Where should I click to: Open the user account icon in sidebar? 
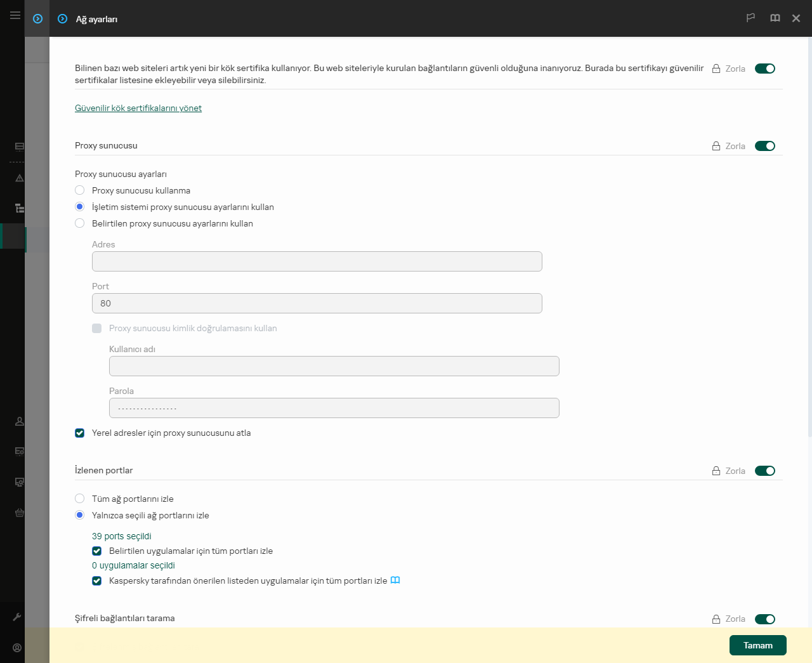[17, 648]
